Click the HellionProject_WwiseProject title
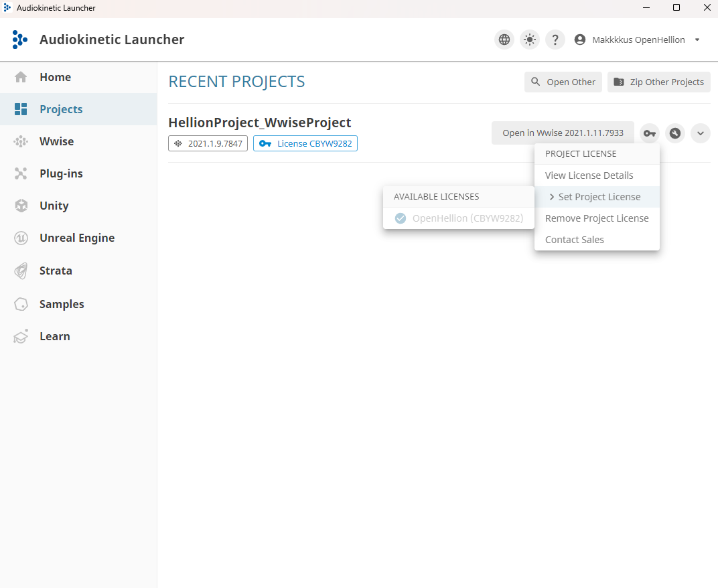 pos(260,123)
